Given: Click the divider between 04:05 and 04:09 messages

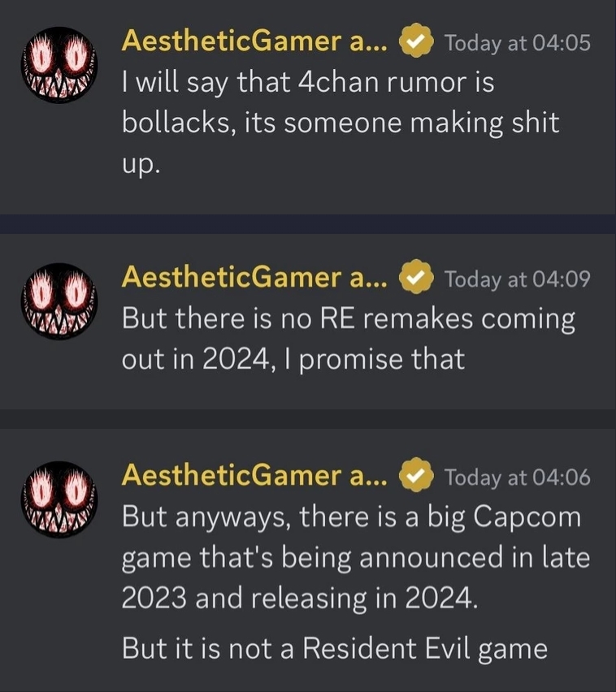Looking at the screenshot, I should click(x=308, y=223).
